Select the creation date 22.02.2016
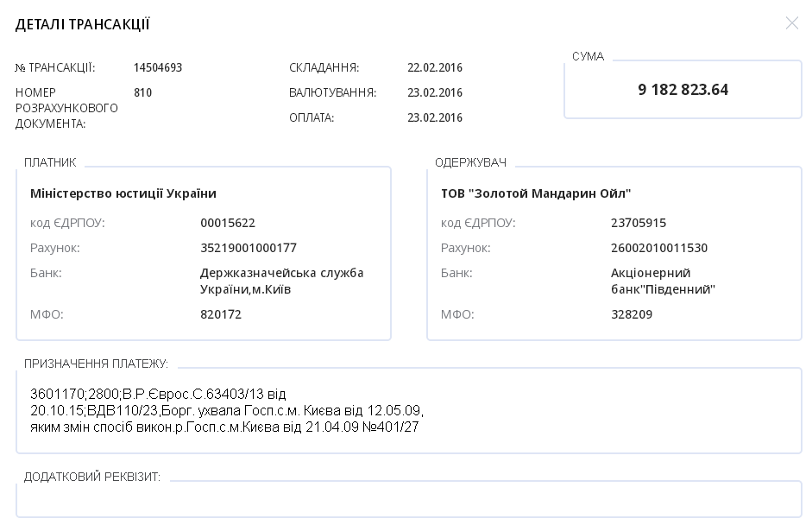812x525 pixels. pos(435,68)
